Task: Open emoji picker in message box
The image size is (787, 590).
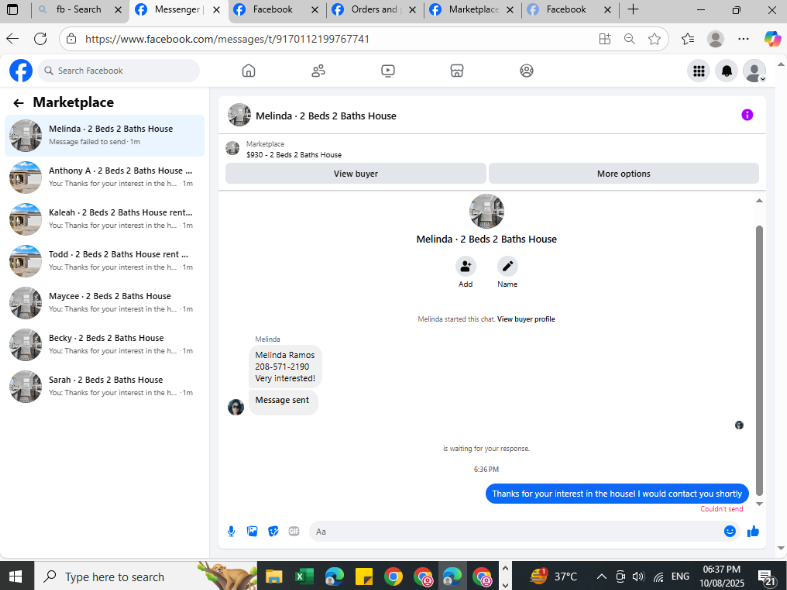Action: click(730, 531)
